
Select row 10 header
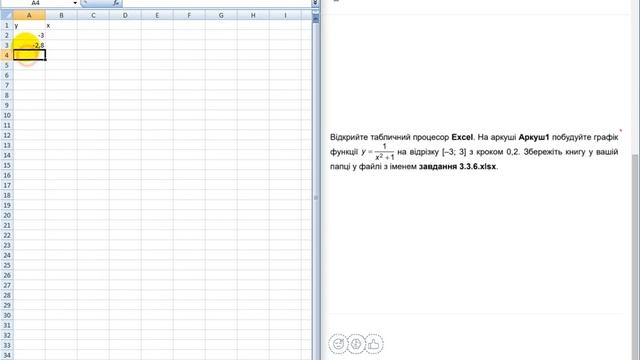click(7, 115)
